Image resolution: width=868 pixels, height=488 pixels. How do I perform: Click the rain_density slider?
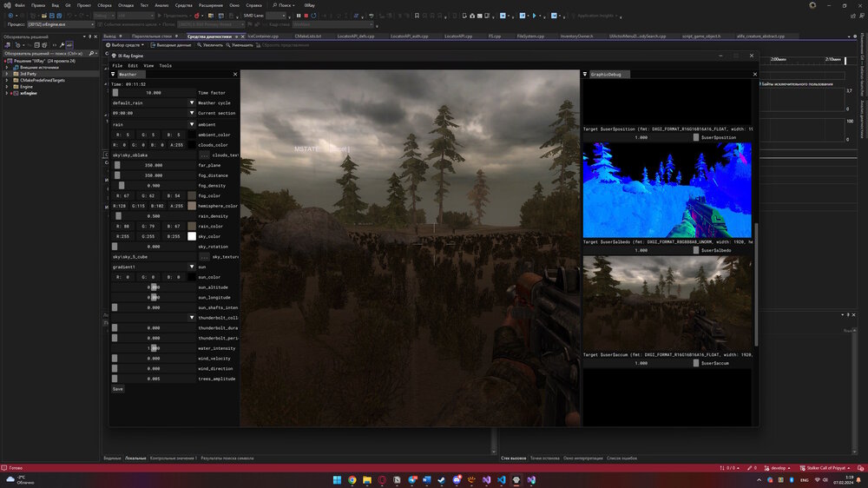click(154, 216)
